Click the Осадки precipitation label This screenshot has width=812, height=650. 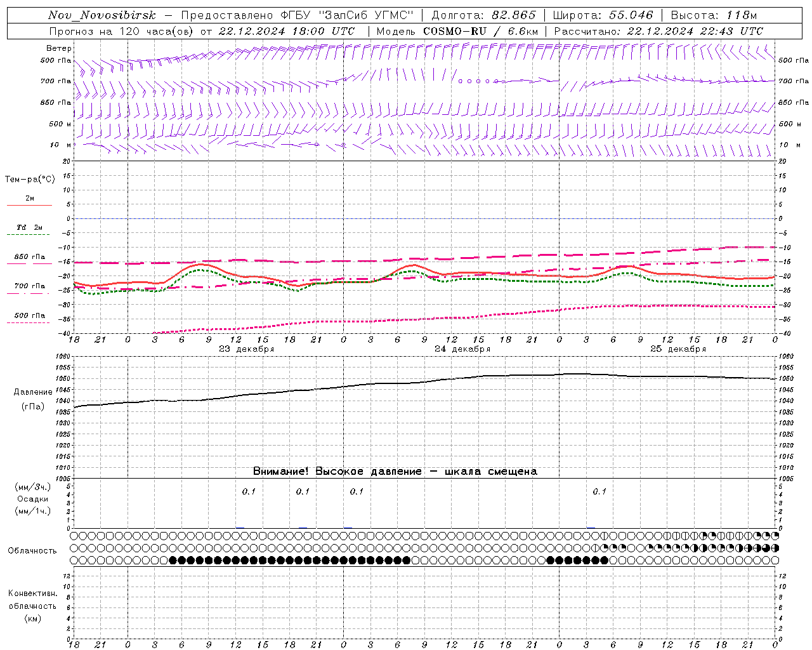[33, 499]
